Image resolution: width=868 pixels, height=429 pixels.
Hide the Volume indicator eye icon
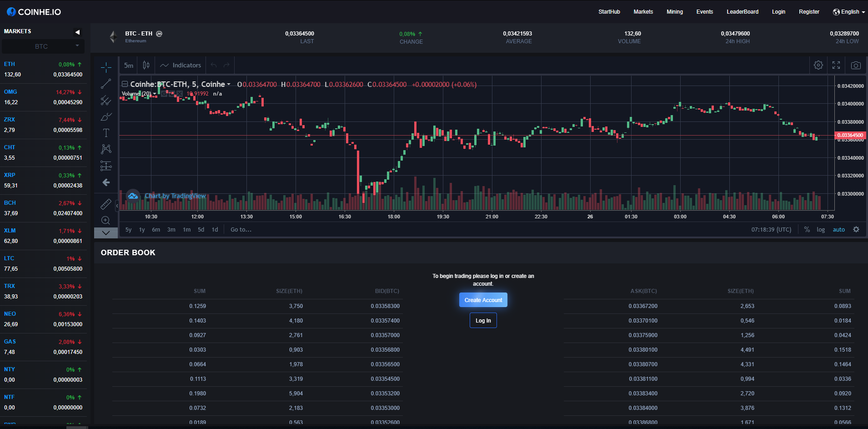pyautogui.click(x=164, y=94)
